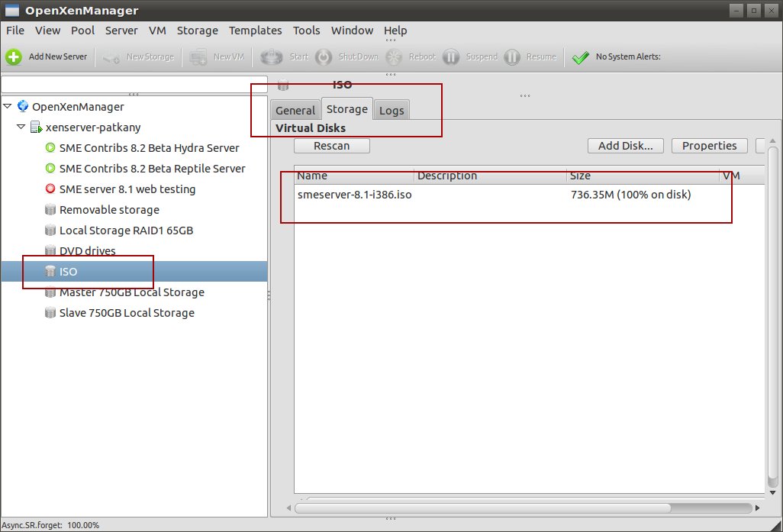Click the right arrow of horizontal scrollbar
783x532 pixels.
pos(758,508)
